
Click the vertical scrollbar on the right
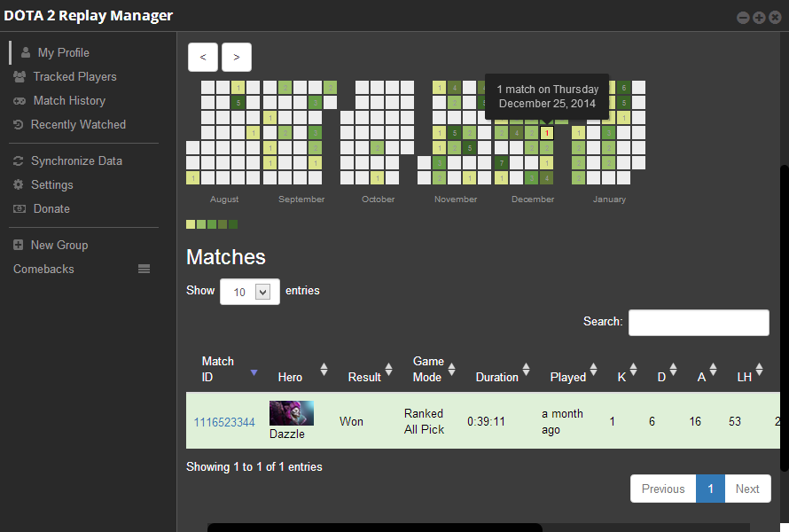click(x=785, y=318)
